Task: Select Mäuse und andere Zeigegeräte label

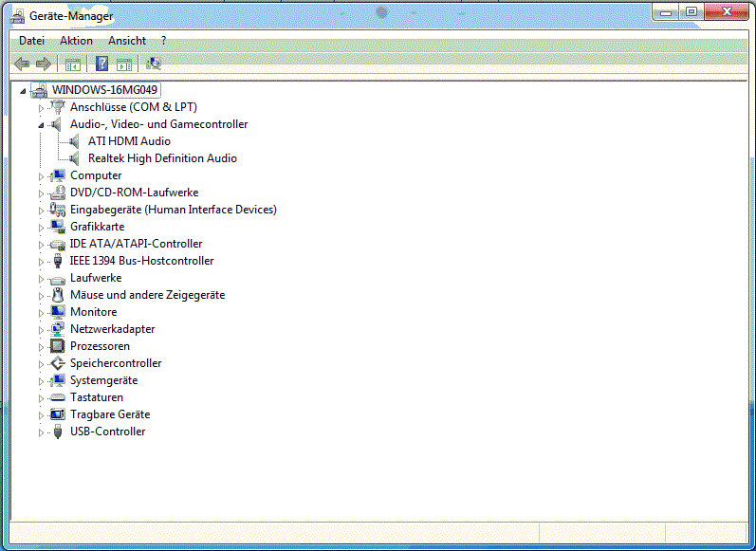Action: coord(148,295)
